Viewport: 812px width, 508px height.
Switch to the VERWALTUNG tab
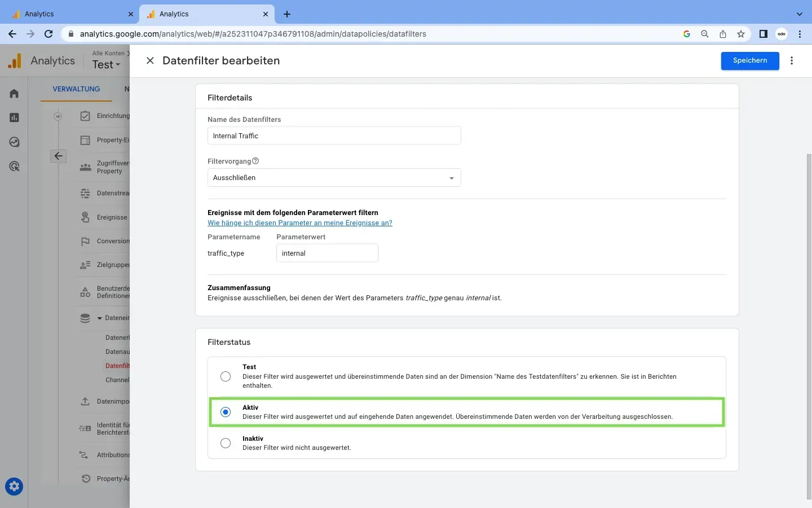(76, 89)
